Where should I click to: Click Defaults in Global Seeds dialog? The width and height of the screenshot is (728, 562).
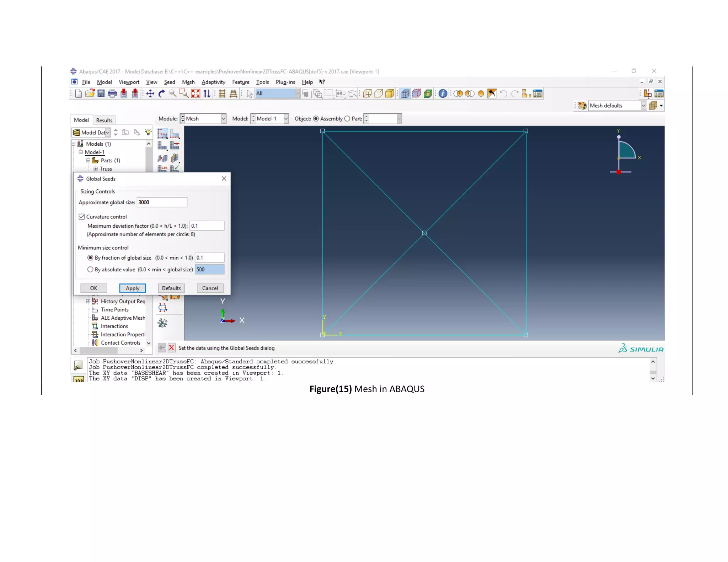tap(171, 288)
